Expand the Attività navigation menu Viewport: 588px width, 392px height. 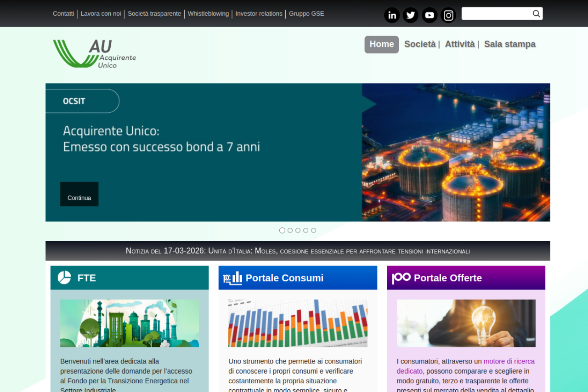coord(459,44)
